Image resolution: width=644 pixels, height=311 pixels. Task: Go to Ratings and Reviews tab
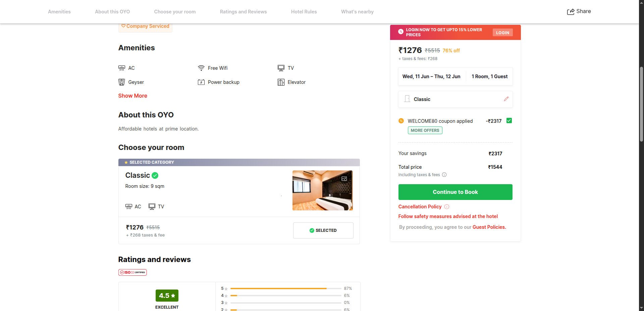pyautogui.click(x=243, y=12)
